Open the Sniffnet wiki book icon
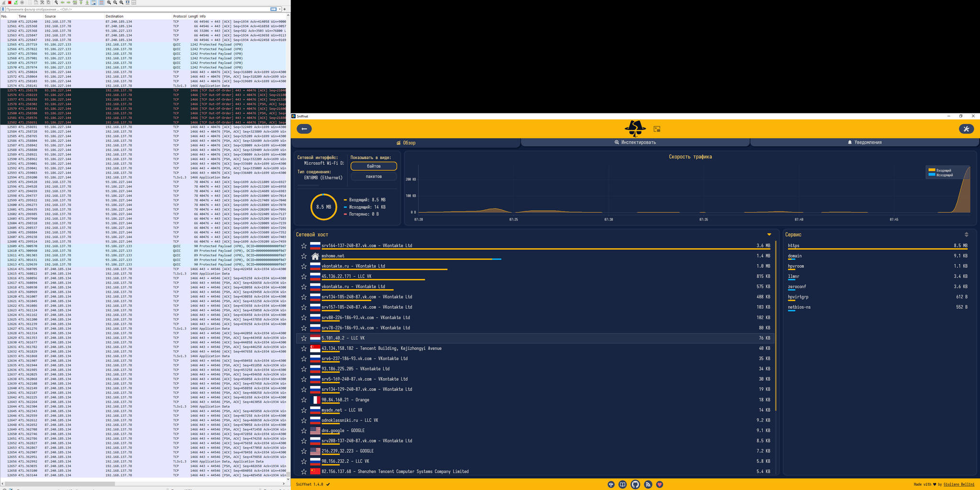 pos(623,484)
